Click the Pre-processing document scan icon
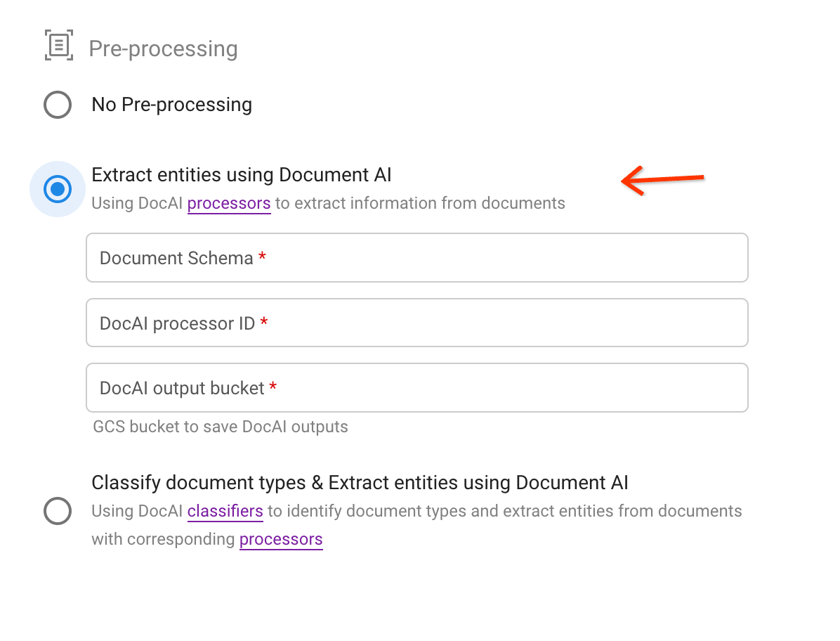Image resolution: width=840 pixels, height=641 pixels. (59, 46)
